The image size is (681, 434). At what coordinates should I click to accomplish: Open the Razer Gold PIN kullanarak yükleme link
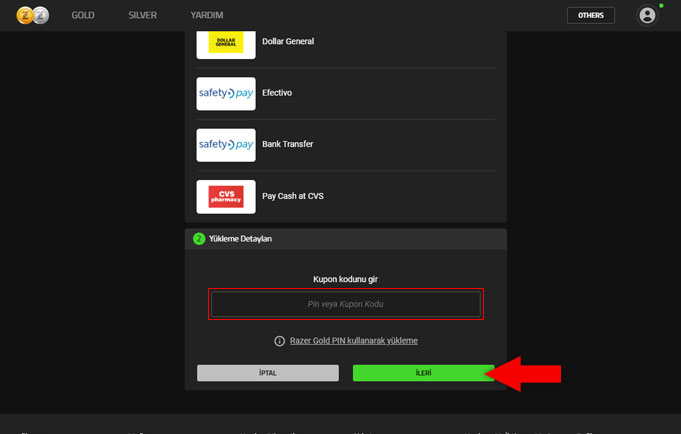[353, 341]
